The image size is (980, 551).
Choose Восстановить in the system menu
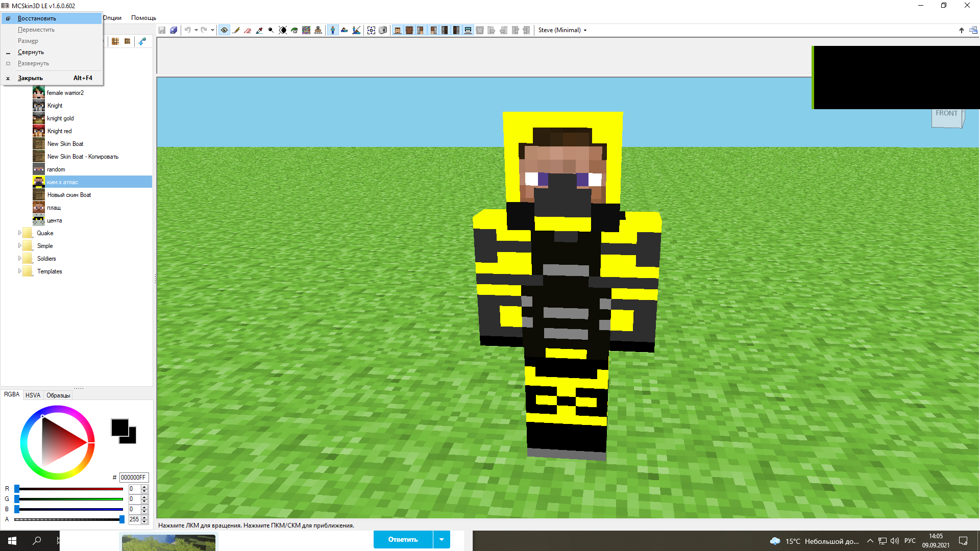pos(52,18)
